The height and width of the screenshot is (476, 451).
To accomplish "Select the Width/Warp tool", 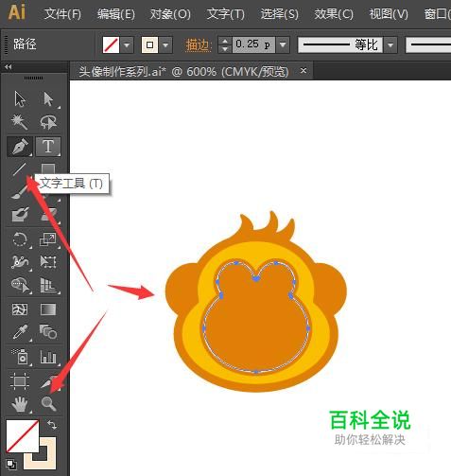I will [20, 262].
